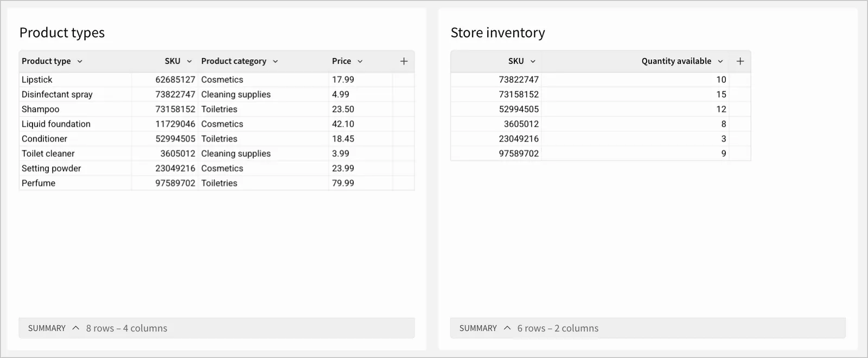
Task: Open the Store inventory SKU column menu
Action: pos(533,61)
